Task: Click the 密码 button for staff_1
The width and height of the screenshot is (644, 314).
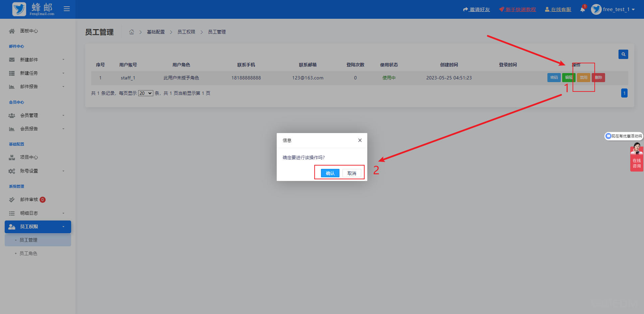Action: (x=554, y=77)
